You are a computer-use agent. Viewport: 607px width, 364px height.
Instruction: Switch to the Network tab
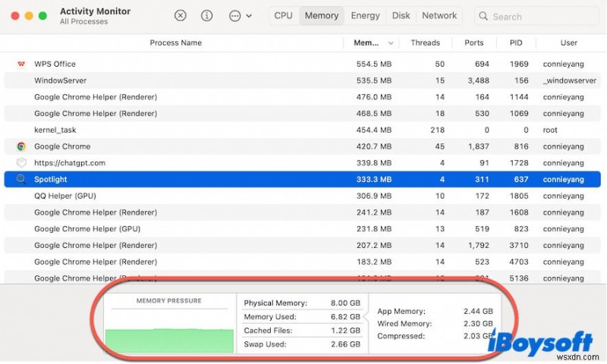pos(439,15)
